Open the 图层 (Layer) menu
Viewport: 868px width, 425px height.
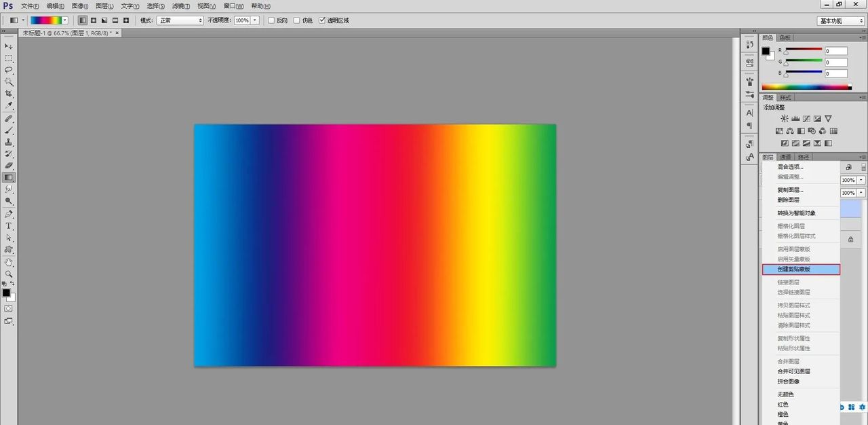coord(104,5)
